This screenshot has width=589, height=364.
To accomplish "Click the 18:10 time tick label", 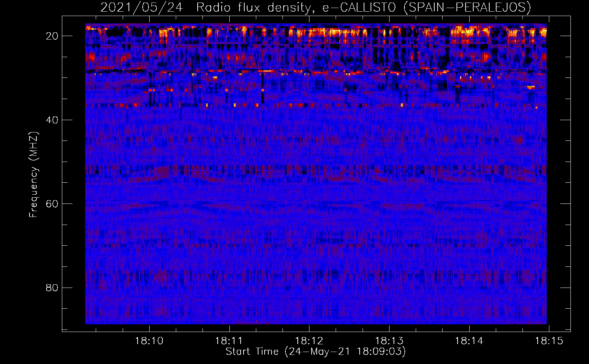I will 149,341.
